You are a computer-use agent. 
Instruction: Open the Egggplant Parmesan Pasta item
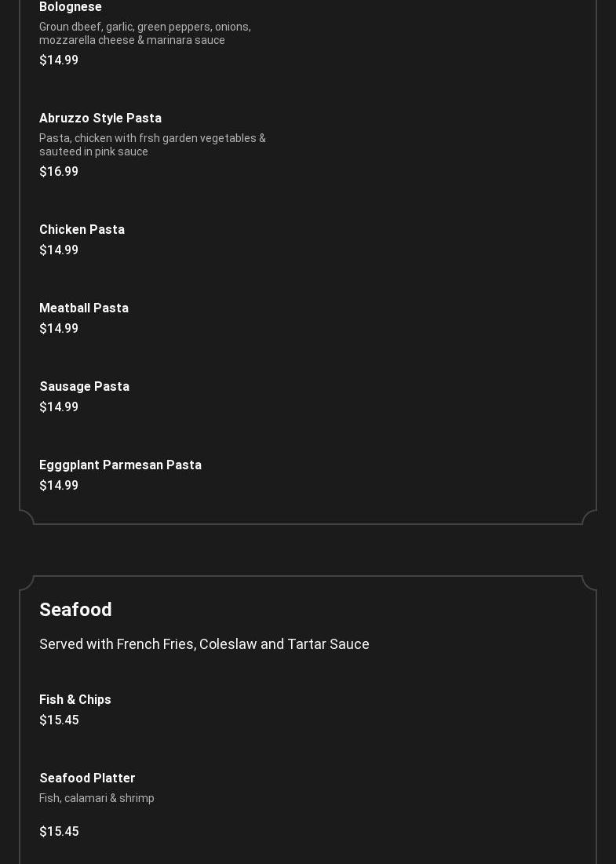tap(120, 465)
